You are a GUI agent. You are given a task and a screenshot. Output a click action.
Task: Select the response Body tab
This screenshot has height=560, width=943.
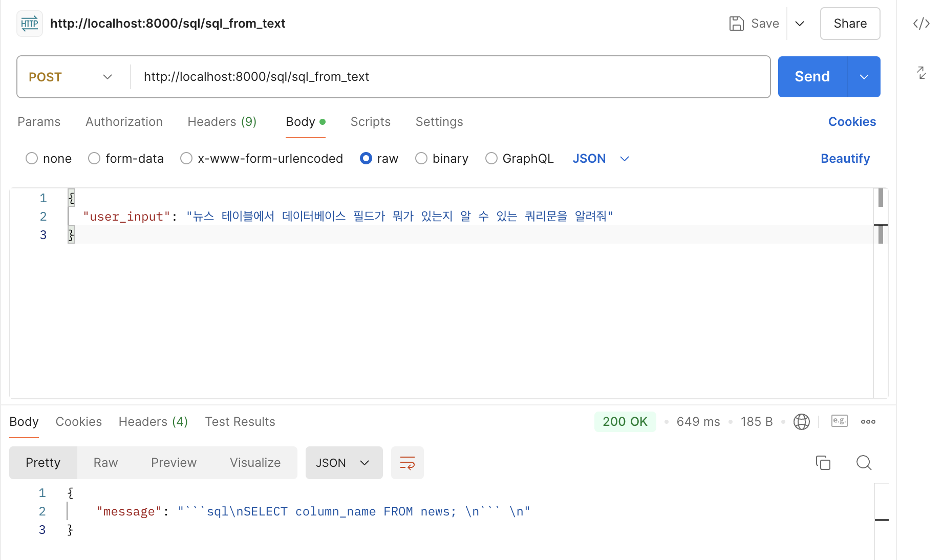point(24,422)
